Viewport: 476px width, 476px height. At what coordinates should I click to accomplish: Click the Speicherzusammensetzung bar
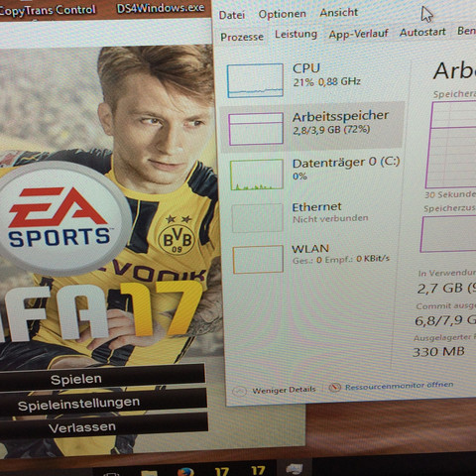tap(448, 234)
